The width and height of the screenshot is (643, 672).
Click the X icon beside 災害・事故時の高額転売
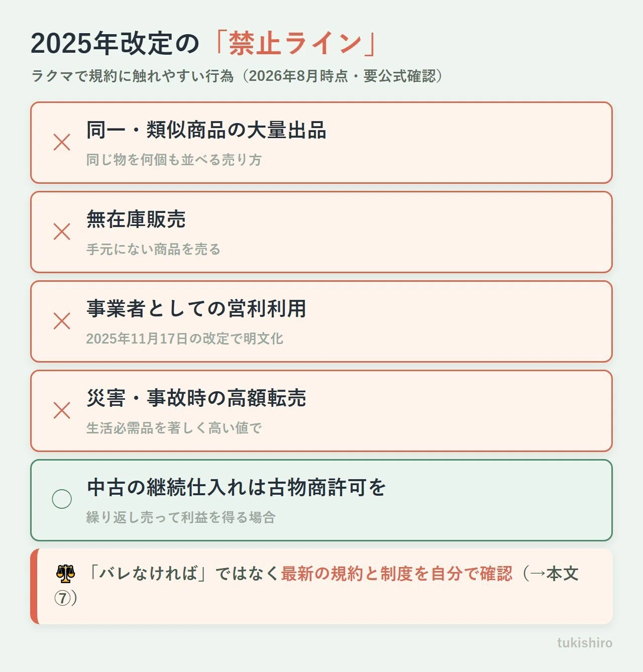62,411
